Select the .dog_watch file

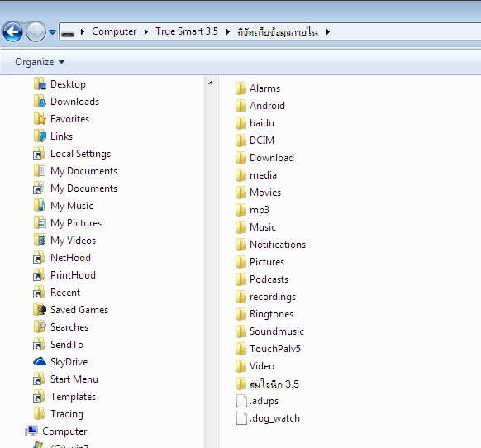coord(268,418)
